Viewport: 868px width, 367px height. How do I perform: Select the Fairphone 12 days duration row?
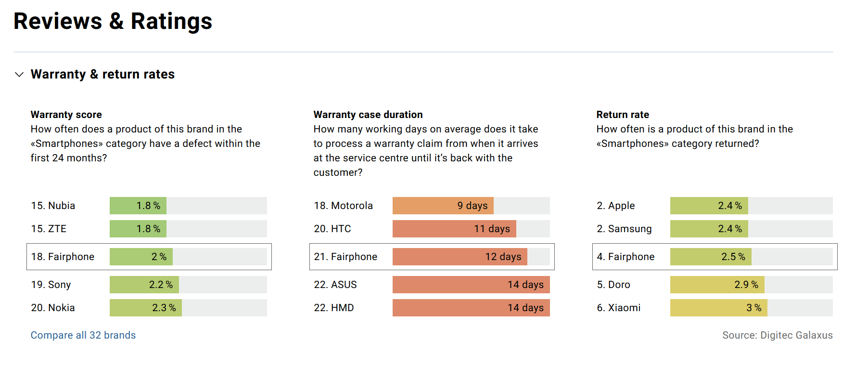432,257
